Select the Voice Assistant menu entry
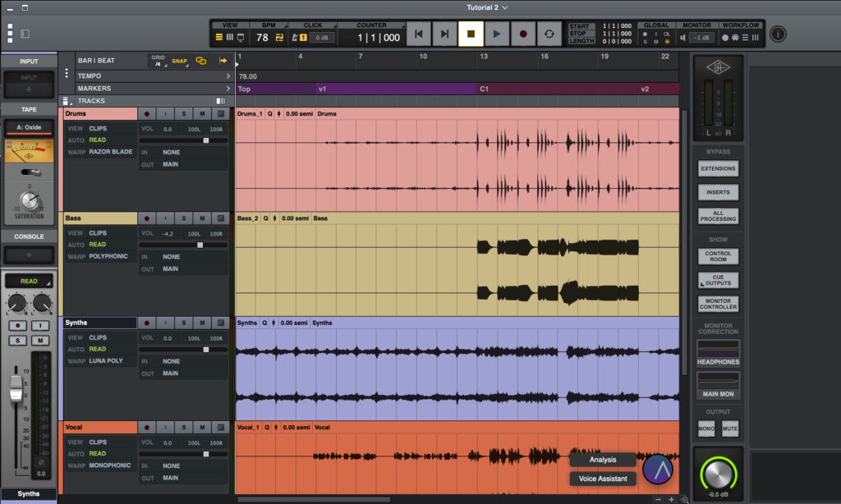The width and height of the screenshot is (841, 504). click(603, 479)
